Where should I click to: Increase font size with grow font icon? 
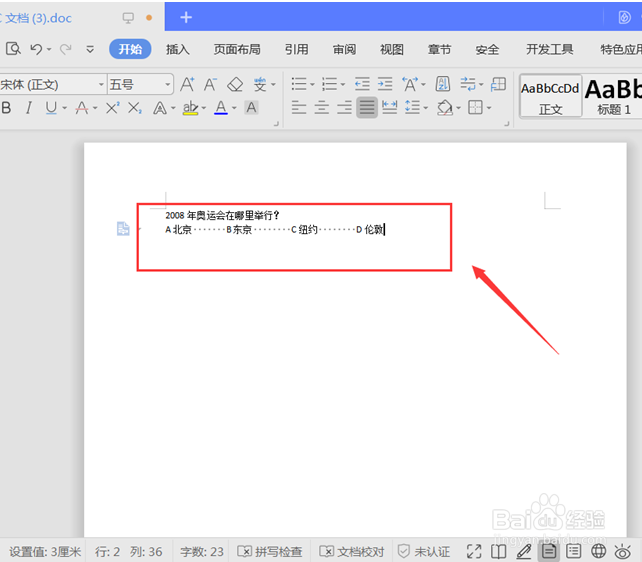click(x=188, y=84)
